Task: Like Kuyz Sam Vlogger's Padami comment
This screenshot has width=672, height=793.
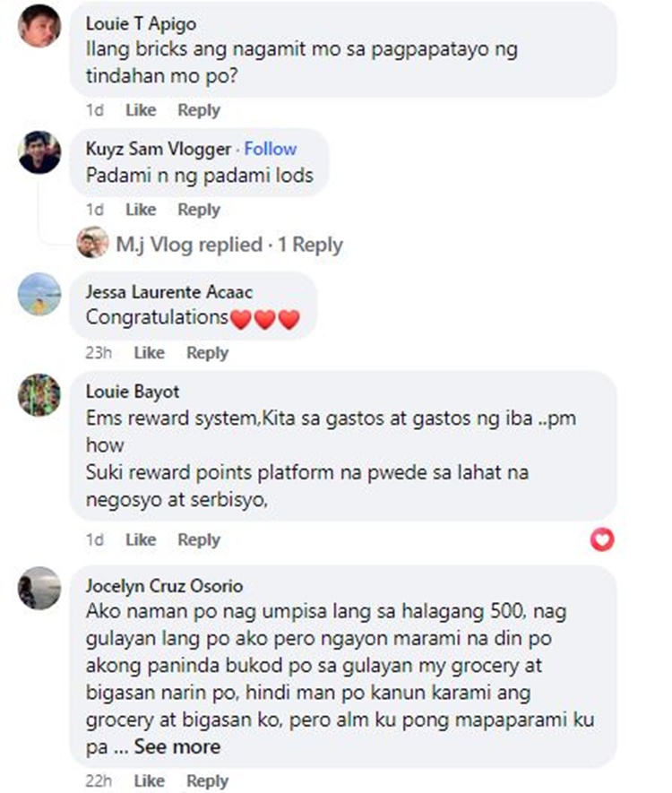Action: [x=141, y=210]
